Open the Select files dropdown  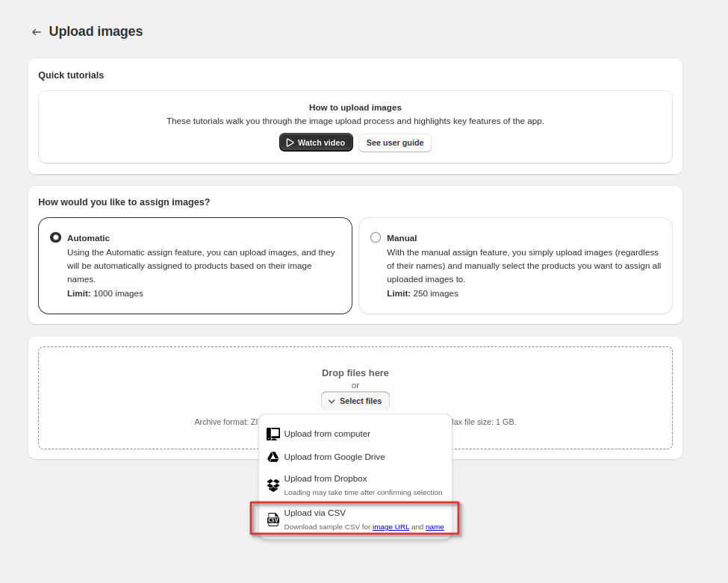click(355, 401)
